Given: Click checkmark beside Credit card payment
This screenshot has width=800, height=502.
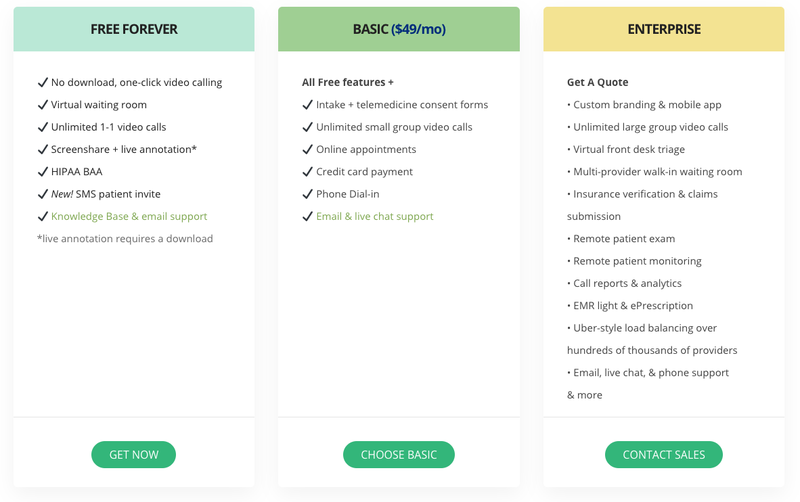Looking at the screenshot, I should click(x=307, y=171).
